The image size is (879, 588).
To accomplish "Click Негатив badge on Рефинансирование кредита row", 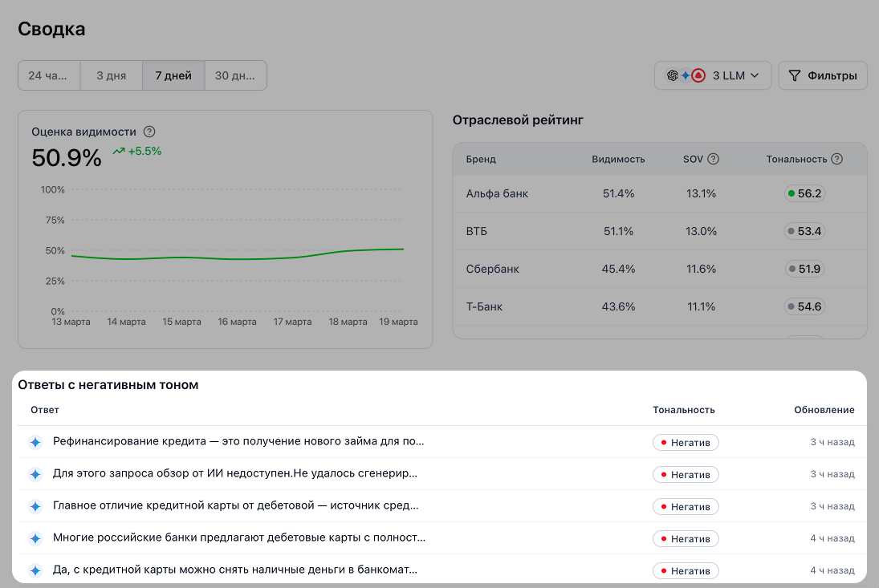I will point(686,442).
